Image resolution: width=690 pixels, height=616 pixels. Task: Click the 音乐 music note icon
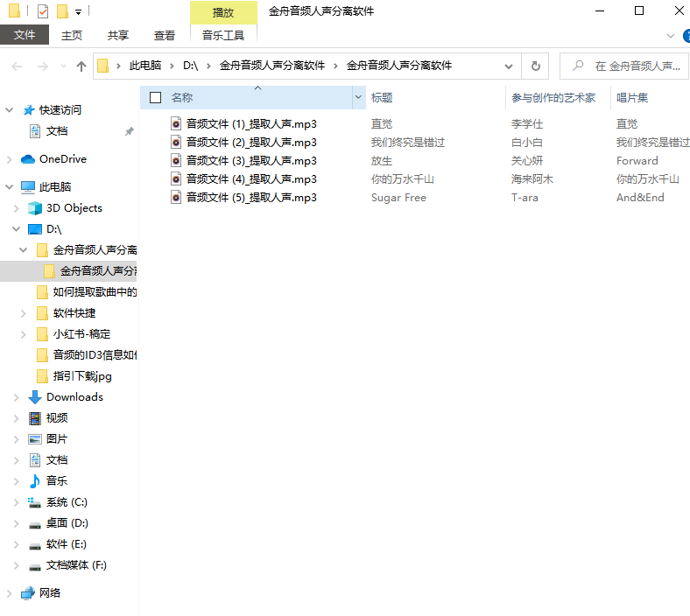tap(35, 481)
